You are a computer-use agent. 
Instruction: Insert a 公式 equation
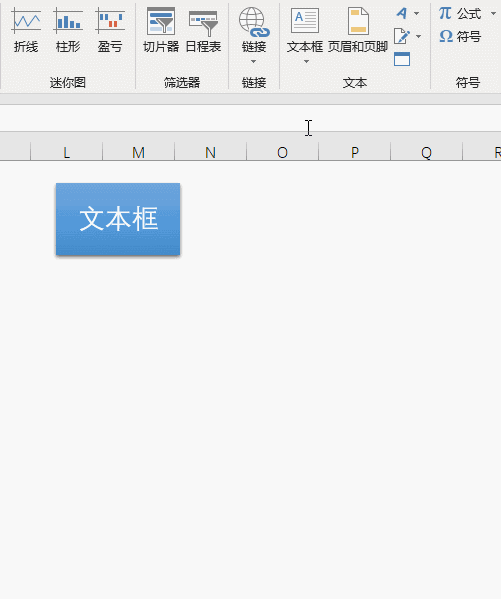click(x=460, y=14)
